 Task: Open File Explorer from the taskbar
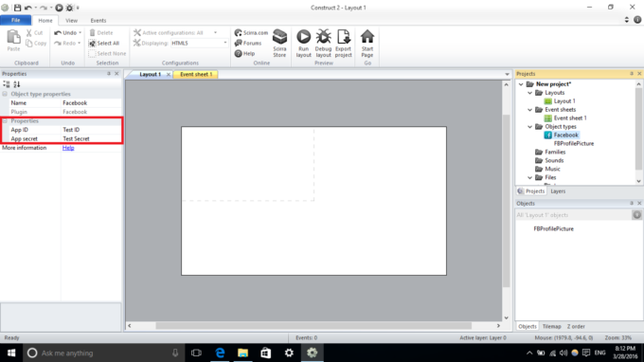[242, 353]
